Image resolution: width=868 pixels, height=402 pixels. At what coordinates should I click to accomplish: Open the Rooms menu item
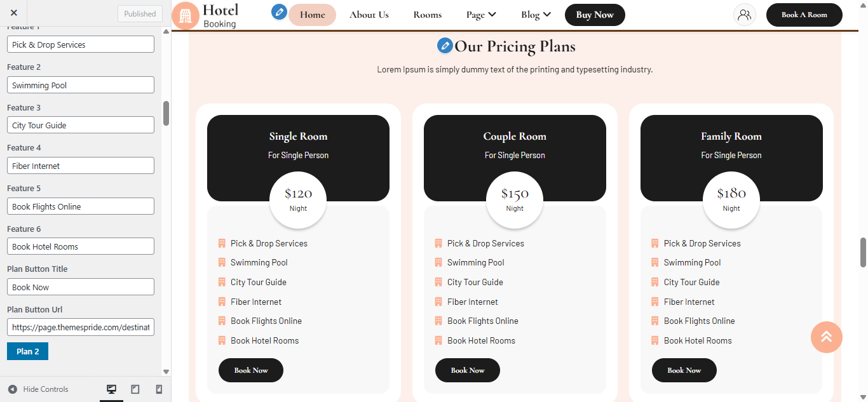[427, 15]
